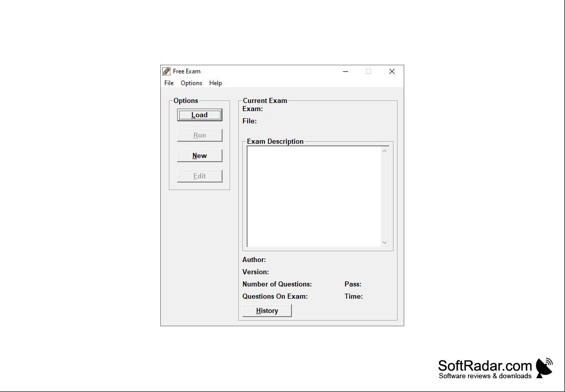Click the disabled Run button
The width and height of the screenshot is (565, 392).
(x=200, y=136)
